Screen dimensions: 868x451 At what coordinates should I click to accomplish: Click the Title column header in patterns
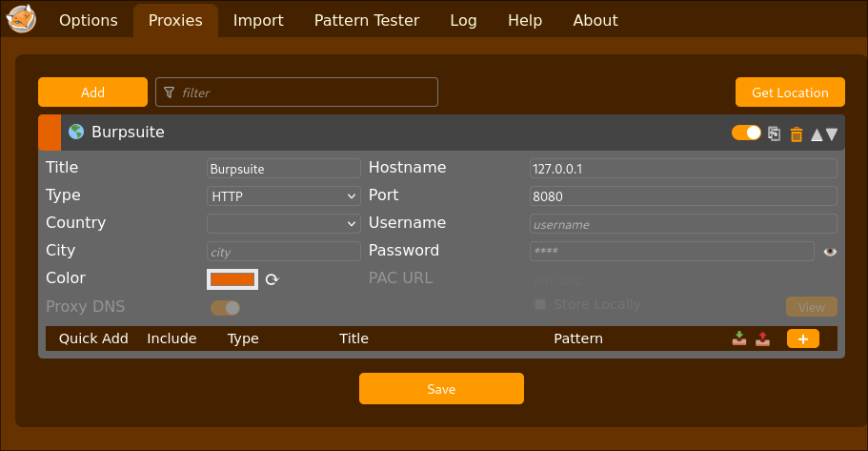click(x=353, y=338)
